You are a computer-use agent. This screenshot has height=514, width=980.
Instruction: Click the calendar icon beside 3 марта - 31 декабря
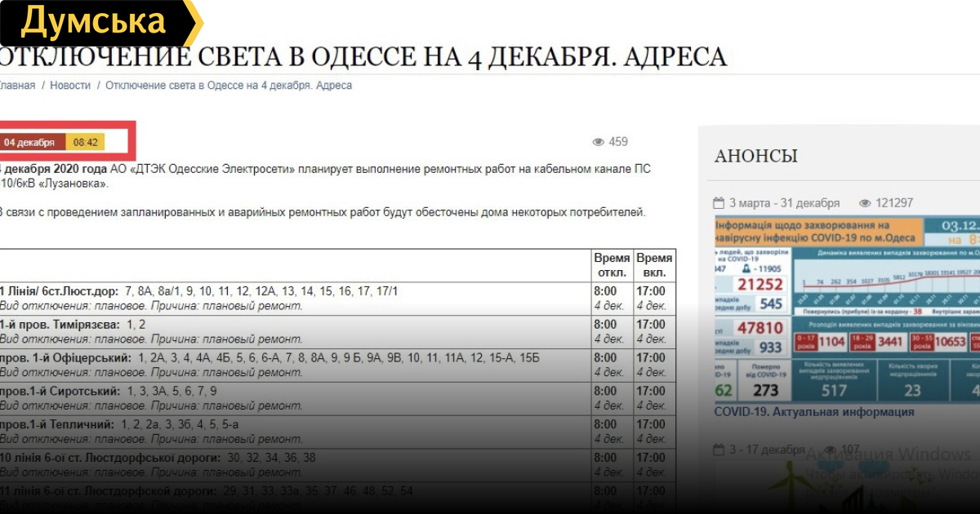point(719,203)
